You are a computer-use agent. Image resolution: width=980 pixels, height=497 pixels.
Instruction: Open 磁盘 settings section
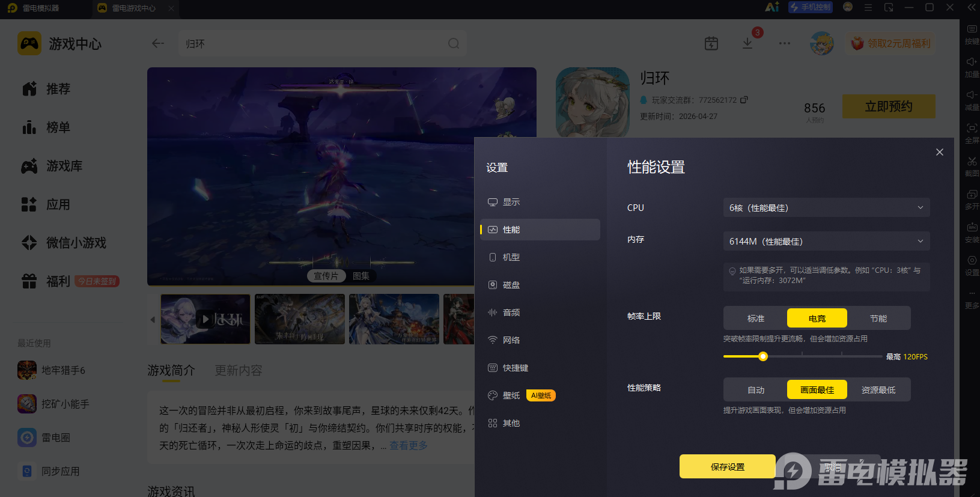pyautogui.click(x=540, y=285)
